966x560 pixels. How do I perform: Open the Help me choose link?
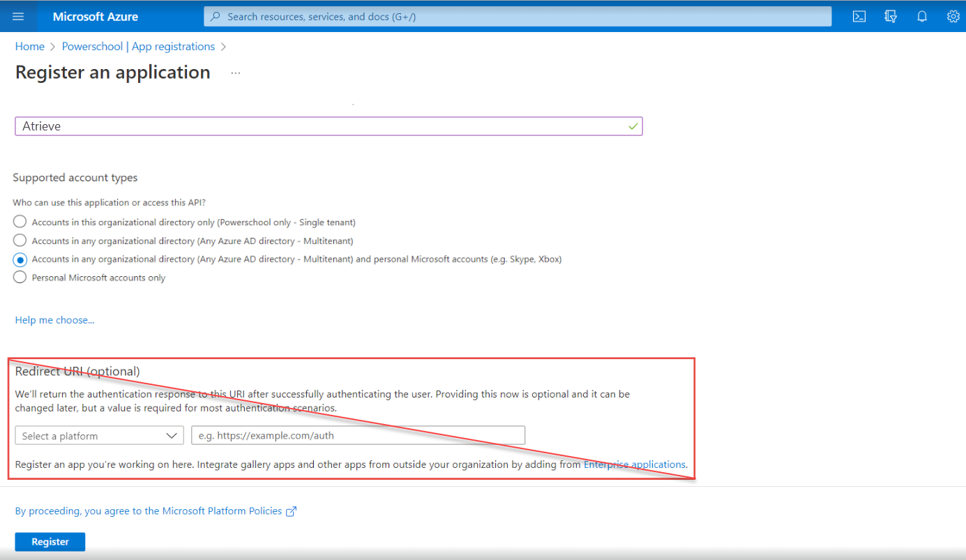click(54, 320)
